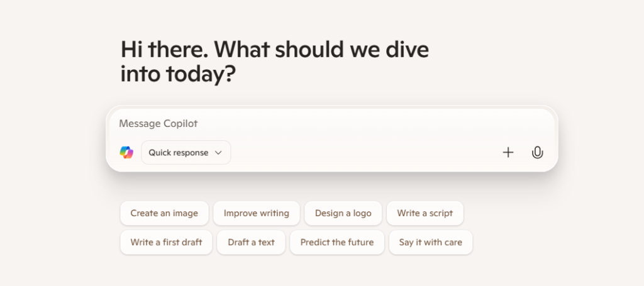Open the plus attachment menu
Viewport: 644px width, 286px height.
[508, 153]
